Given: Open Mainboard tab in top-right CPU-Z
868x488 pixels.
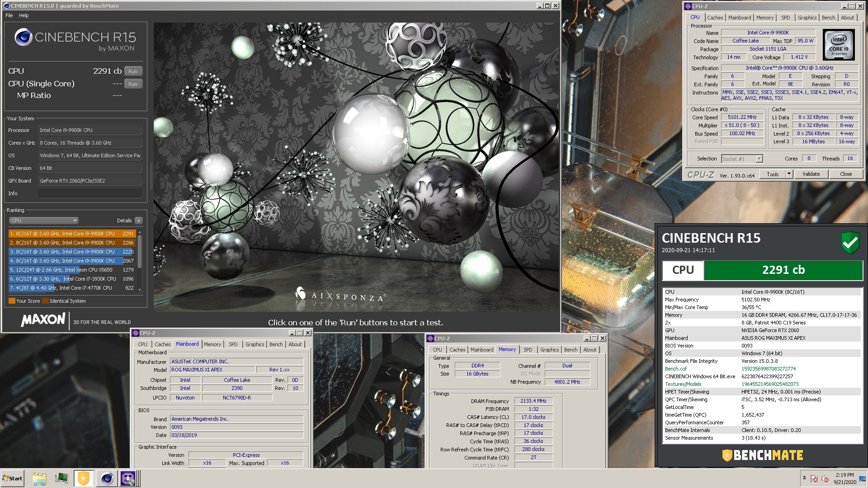Looking at the screenshot, I should [x=740, y=18].
